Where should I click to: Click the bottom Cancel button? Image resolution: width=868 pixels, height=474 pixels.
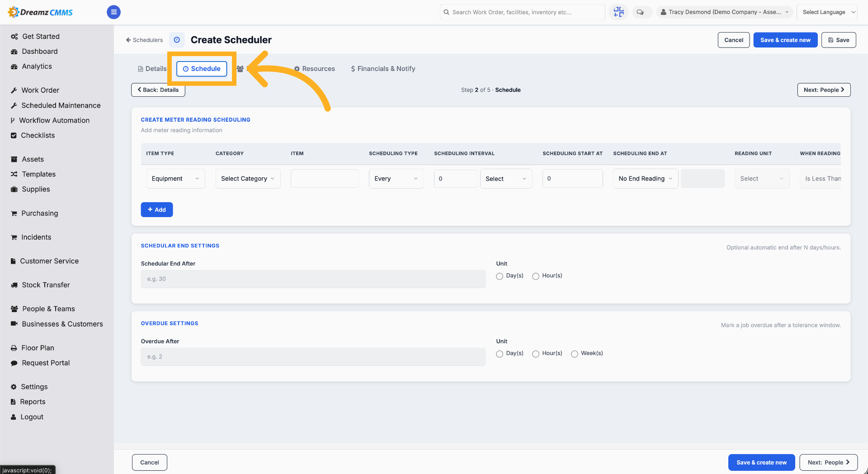coord(150,463)
